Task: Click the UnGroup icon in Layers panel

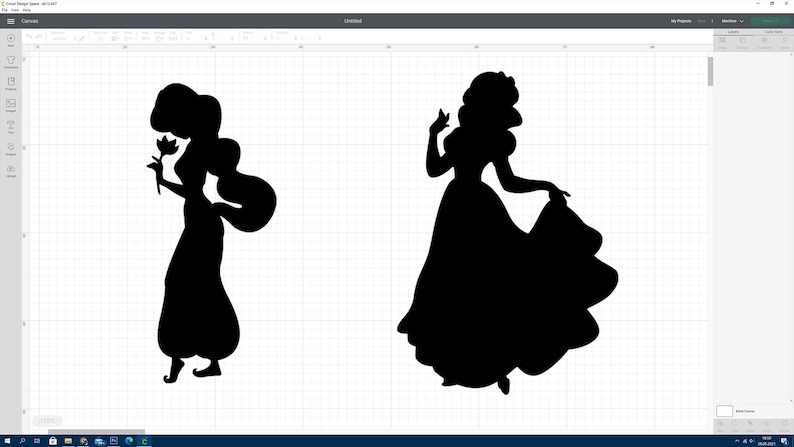Action: [x=742, y=40]
